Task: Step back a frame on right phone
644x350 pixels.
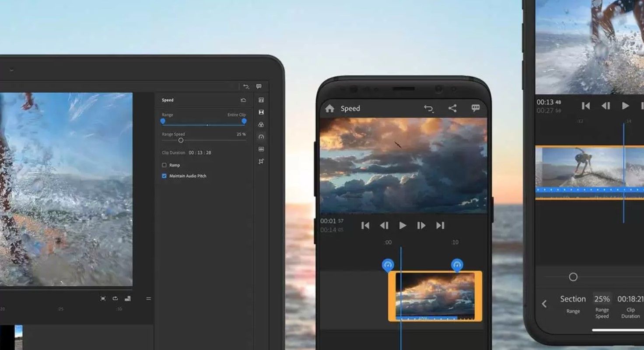Action: 605,106
